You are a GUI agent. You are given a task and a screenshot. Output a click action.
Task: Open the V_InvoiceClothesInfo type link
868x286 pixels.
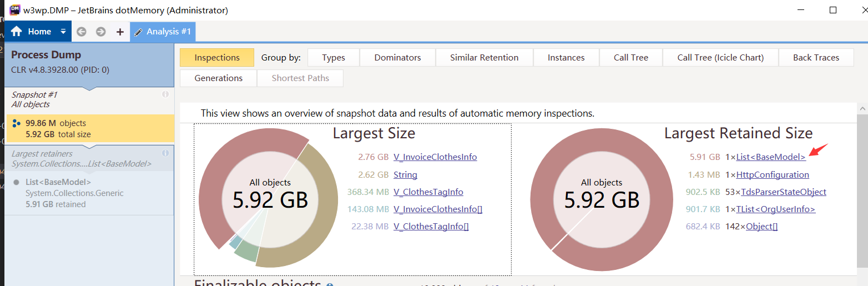pyautogui.click(x=435, y=157)
